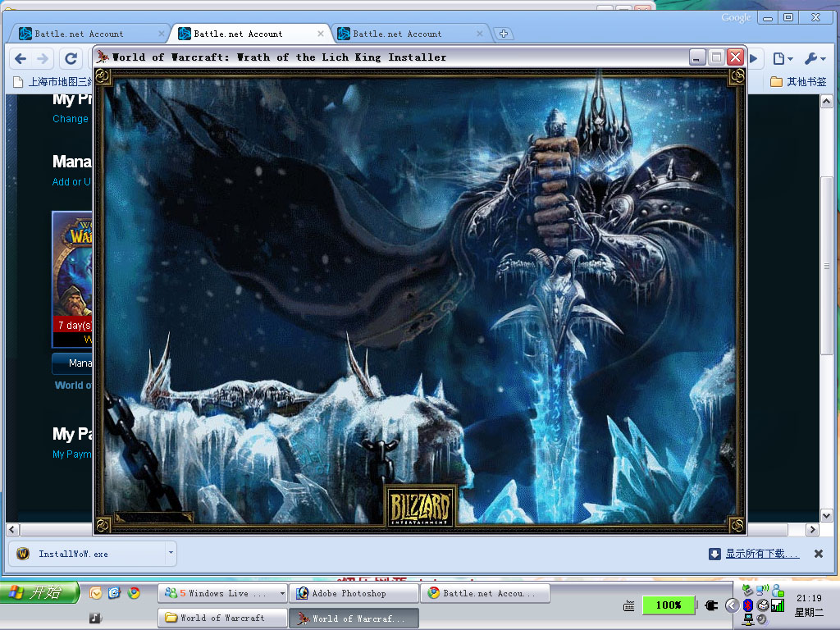Image resolution: width=840 pixels, height=630 pixels.
Task: Open a new Chrome tab
Action: (503, 34)
